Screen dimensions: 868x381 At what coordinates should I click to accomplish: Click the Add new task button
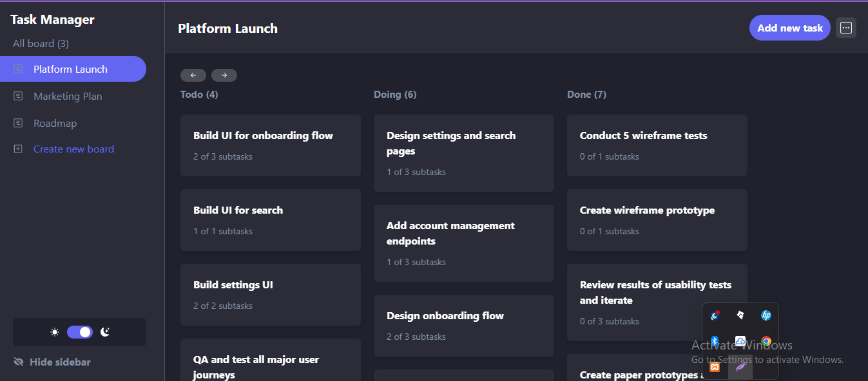(x=789, y=28)
